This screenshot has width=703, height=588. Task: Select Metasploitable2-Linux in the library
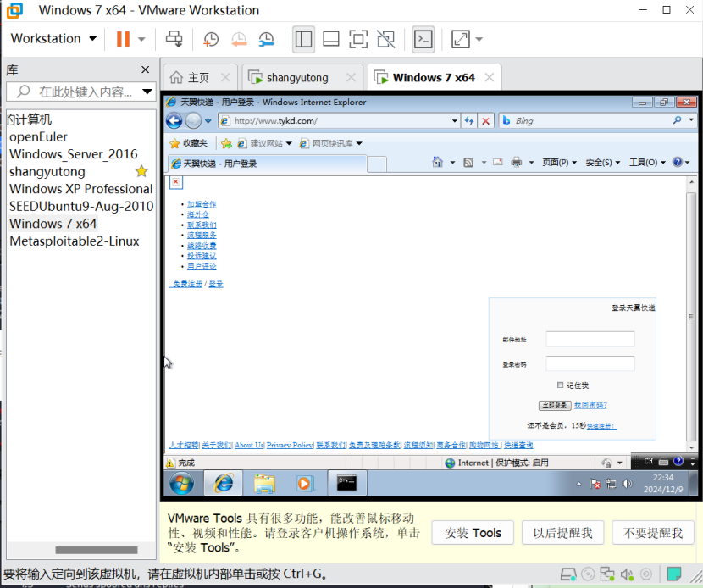click(x=75, y=241)
